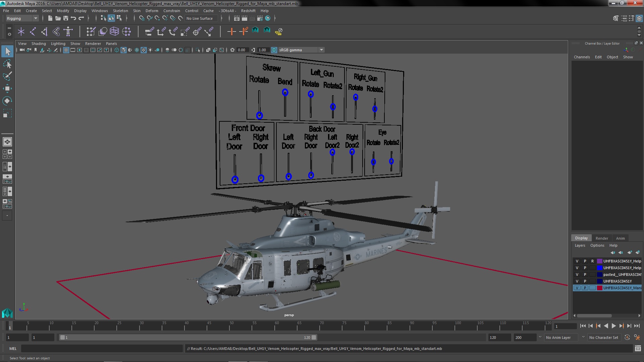Click the playback end time field showing 120

(499, 338)
